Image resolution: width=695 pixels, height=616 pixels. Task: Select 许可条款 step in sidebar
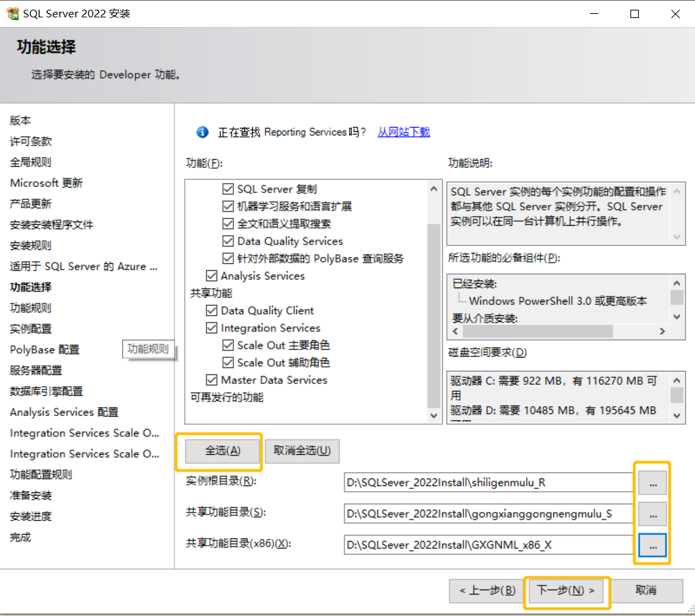point(31,142)
